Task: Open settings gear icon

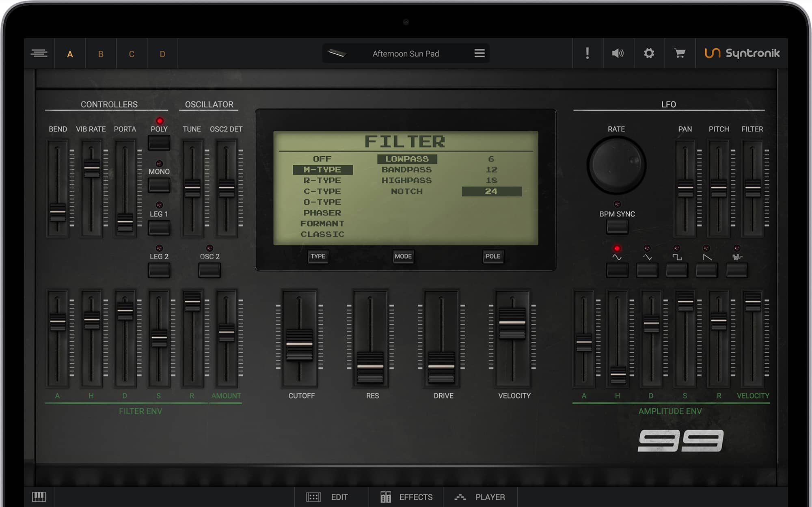Action: [649, 53]
